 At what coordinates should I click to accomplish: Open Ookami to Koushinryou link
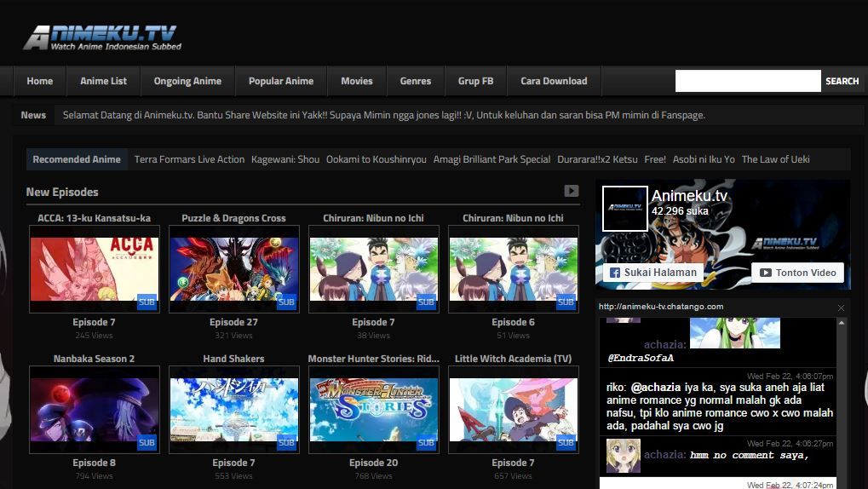click(377, 159)
